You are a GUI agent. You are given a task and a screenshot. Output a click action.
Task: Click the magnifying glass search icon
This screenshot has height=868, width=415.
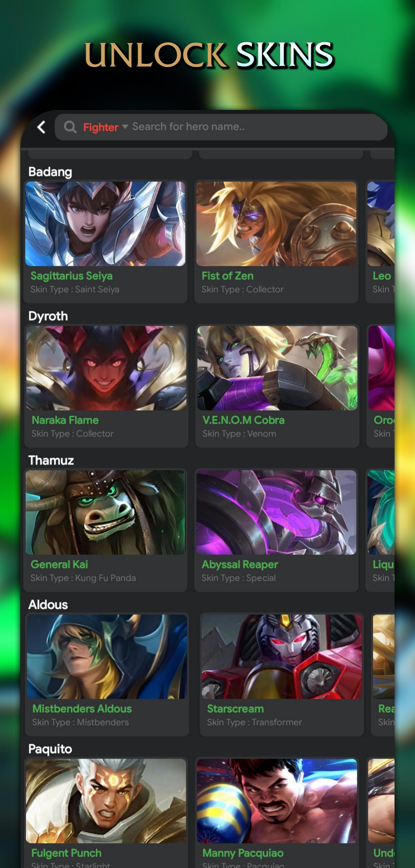point(70,127)
